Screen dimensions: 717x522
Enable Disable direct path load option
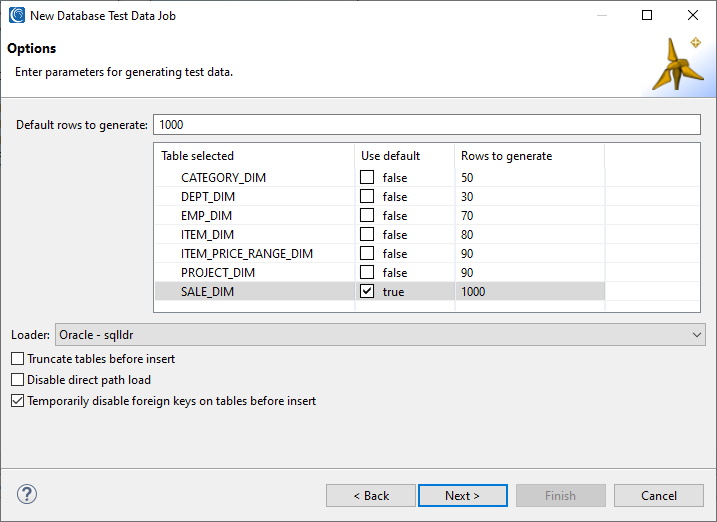tap(17, 380)
